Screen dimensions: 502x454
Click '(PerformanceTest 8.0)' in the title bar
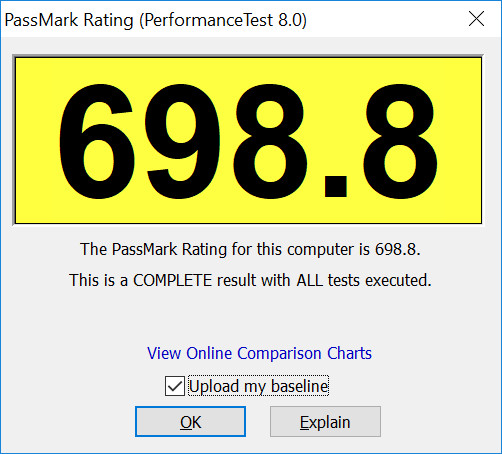point(223,20)
